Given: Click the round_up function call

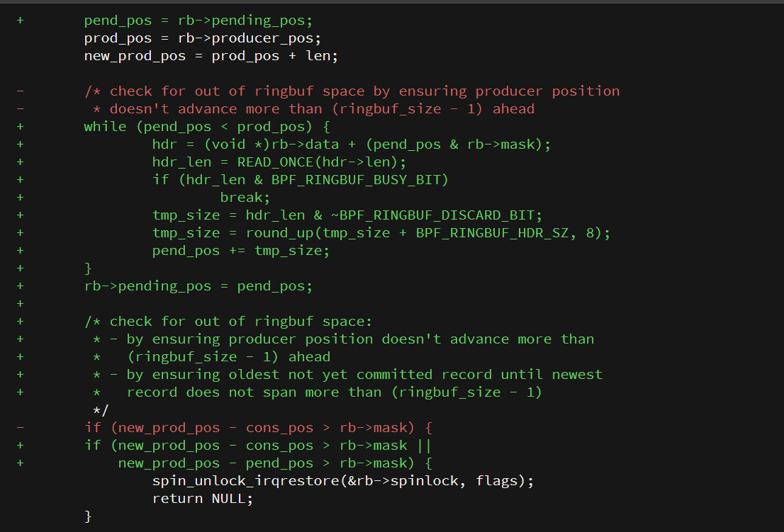Looking at the screenshot, I should pos(280,233).
